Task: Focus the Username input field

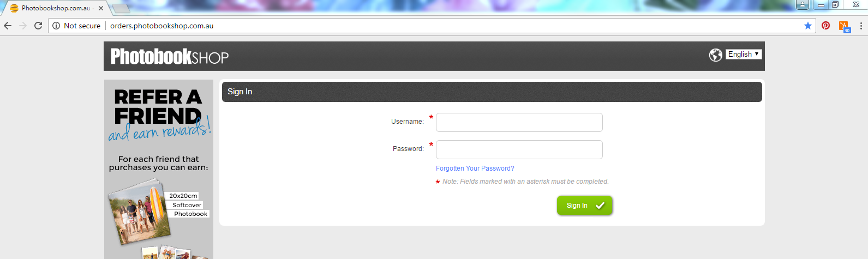Action: 519,122
